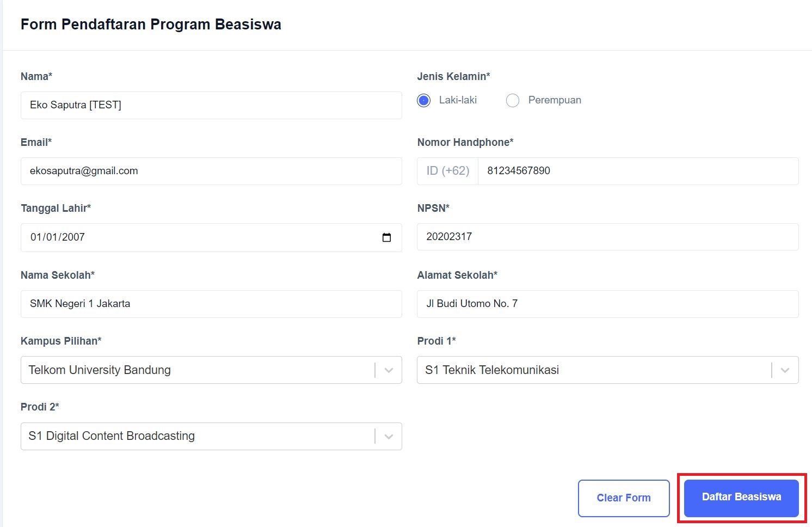The width and height of the screenshot is (812, 527).
Task: Select the Perempuan radio button
Action: coord(512,100)
